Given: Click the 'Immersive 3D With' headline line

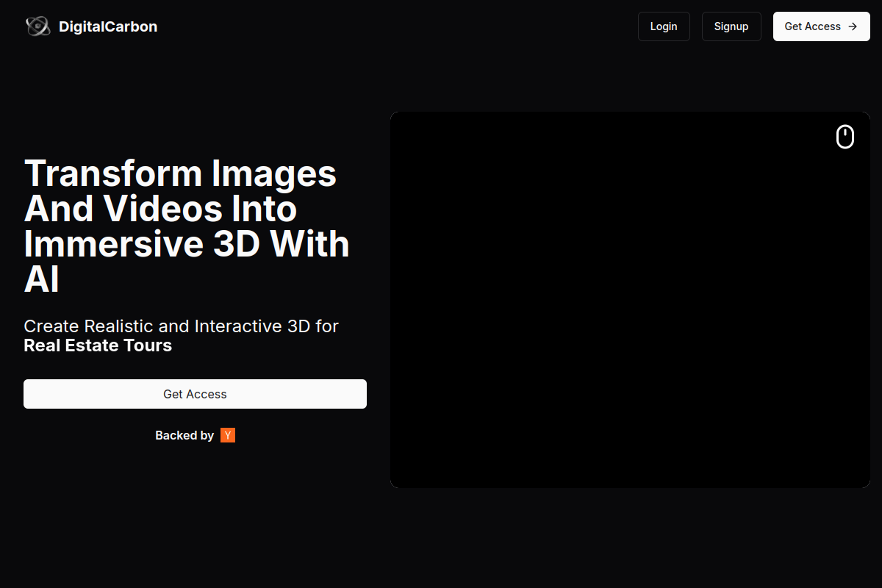Looking at the screenshot, I should tap(187, 244).
